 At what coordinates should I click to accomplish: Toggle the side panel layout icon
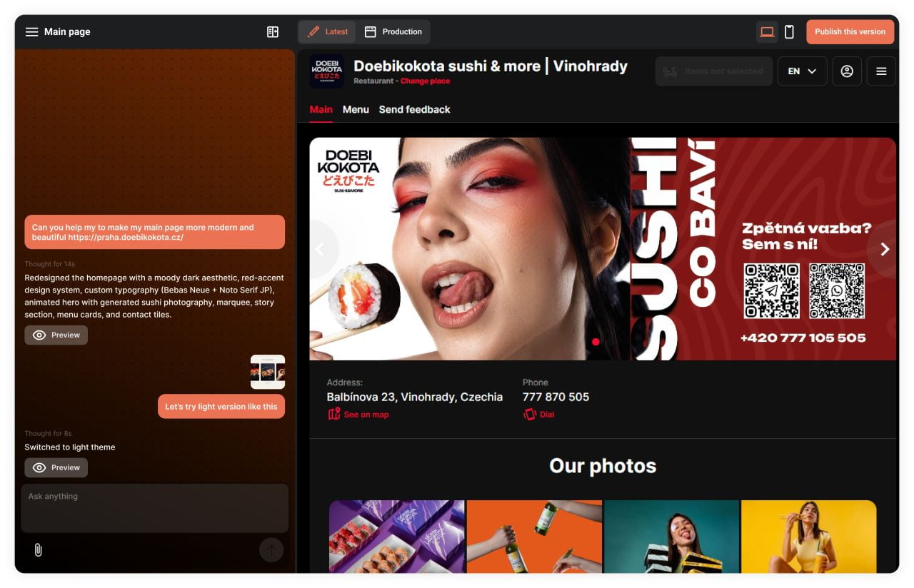[273, 31]
